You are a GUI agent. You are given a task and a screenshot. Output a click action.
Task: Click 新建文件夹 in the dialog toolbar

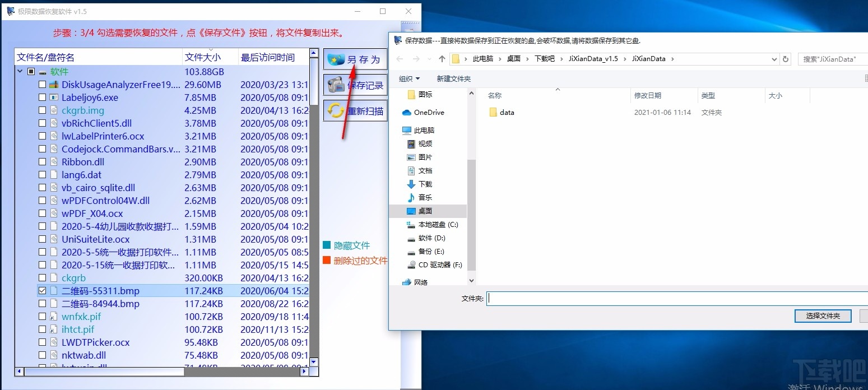pos(454,78)
